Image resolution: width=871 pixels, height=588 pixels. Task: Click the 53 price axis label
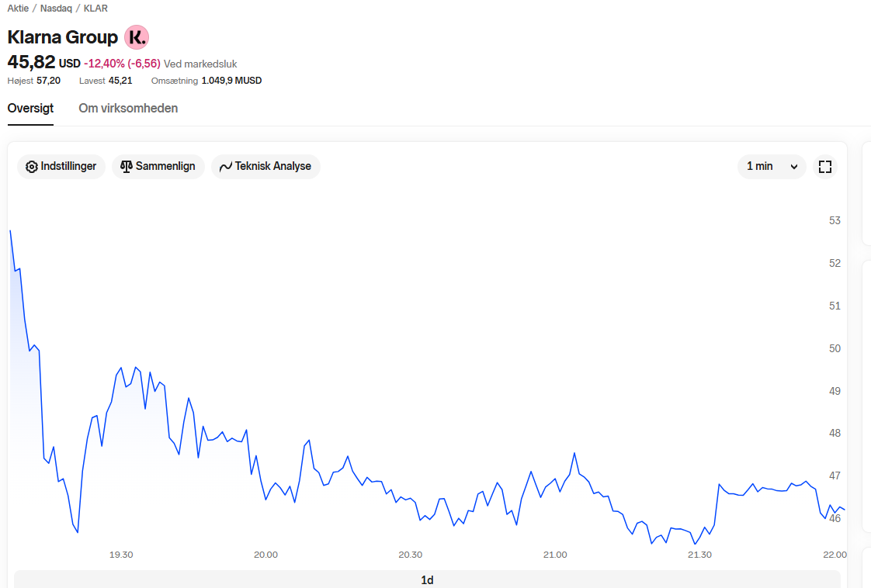coord(835,220)
